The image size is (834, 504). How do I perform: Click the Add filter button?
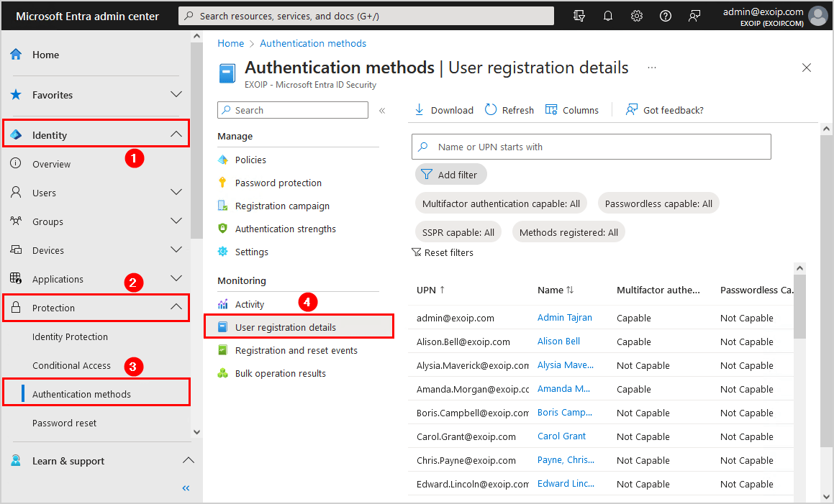point(451,175)
